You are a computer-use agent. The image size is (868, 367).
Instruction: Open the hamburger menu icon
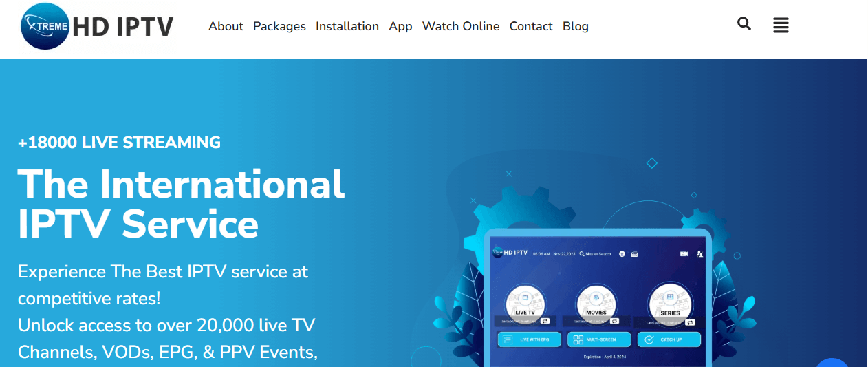(x=781, y=25)
